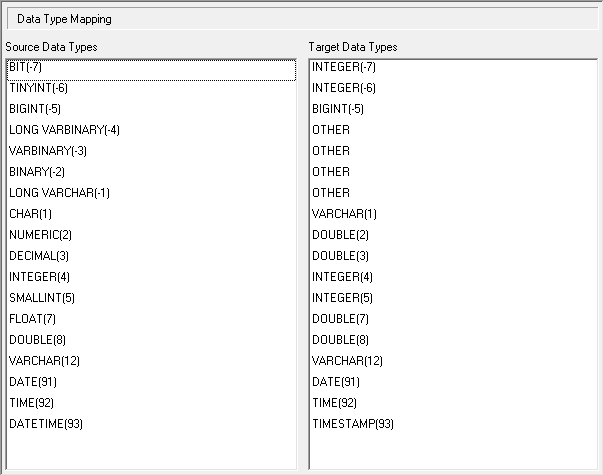Select LONG VARCHAR(-1) source entry
The width and height of the screenshot is (603, 475).
click(x=59, y=193)
